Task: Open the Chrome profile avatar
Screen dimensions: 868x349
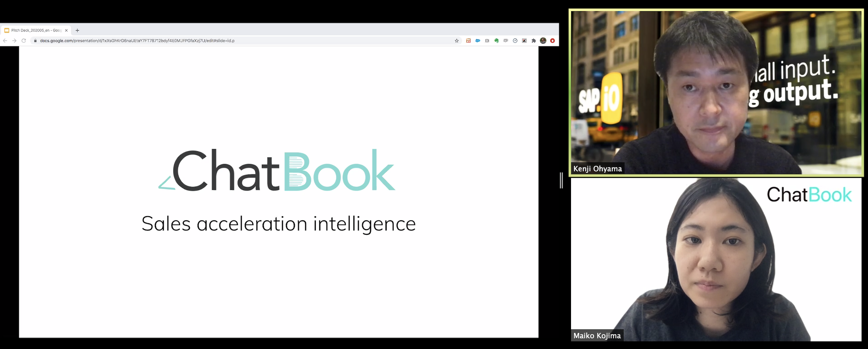Action: coord(543,41)
